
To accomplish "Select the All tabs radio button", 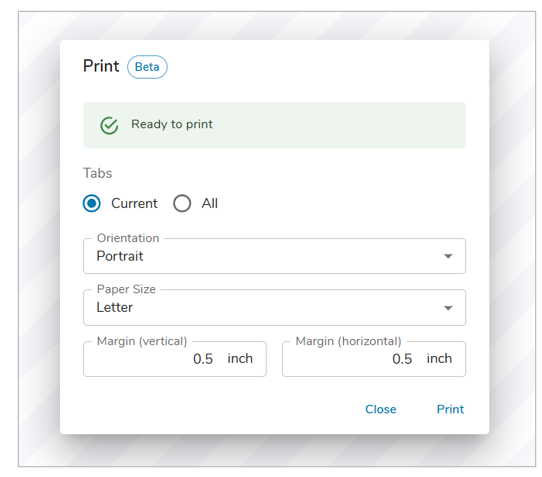I will click(x=182, y=203).
